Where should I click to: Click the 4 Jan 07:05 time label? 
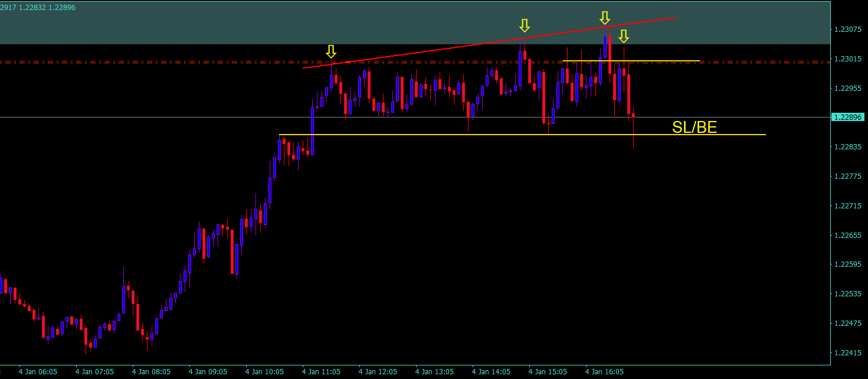[94, 372]
